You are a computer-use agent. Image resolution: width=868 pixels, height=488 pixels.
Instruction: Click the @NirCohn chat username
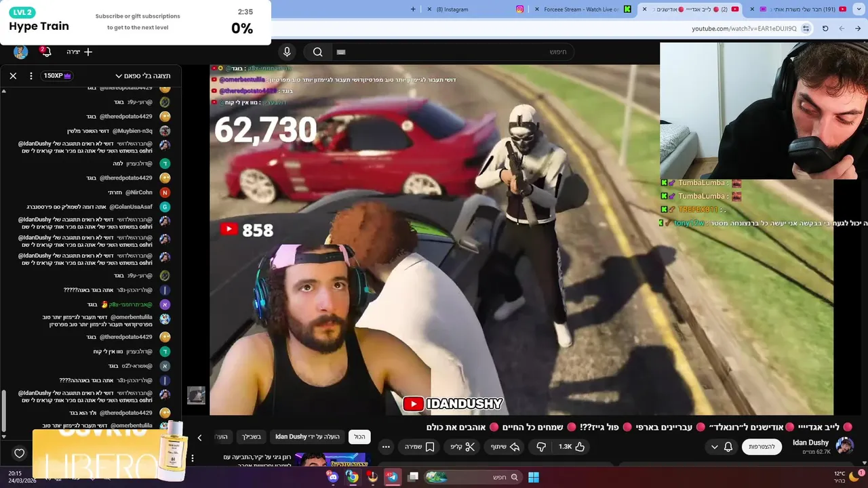click(139, 192)
